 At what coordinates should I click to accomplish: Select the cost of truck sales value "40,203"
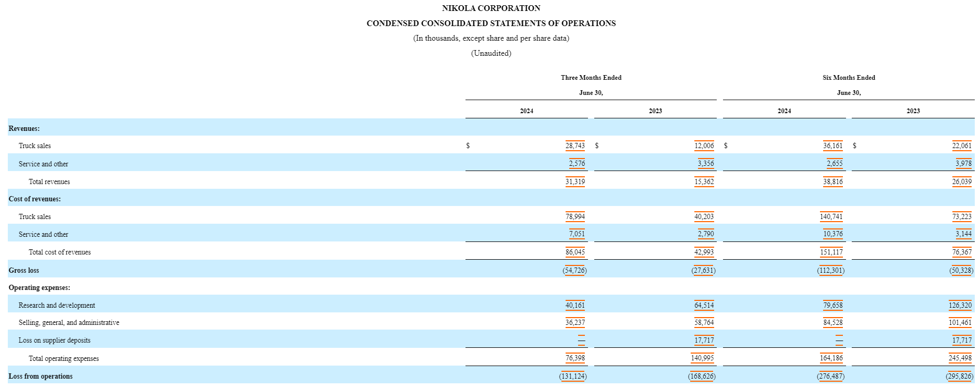pyautogui.click(x=704, y=217)
